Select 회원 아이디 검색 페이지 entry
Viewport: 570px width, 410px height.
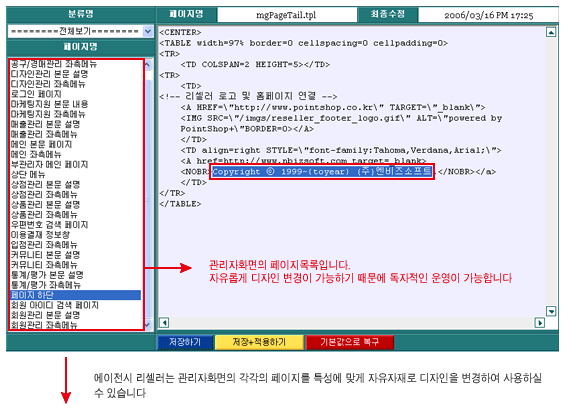[55, 305]
